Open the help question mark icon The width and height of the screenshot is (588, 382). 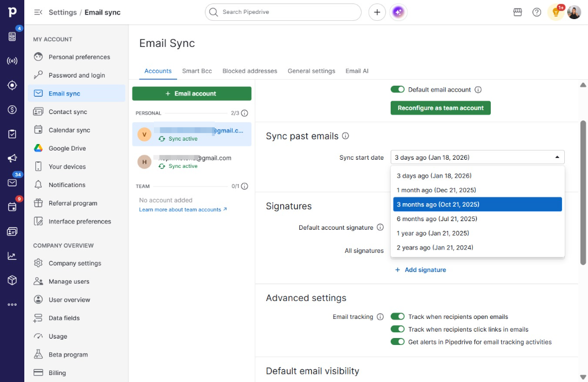536,12
